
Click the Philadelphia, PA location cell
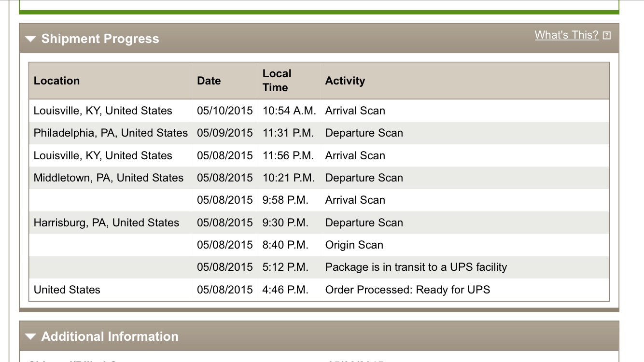pyautogui.click(x=111, y=133)
